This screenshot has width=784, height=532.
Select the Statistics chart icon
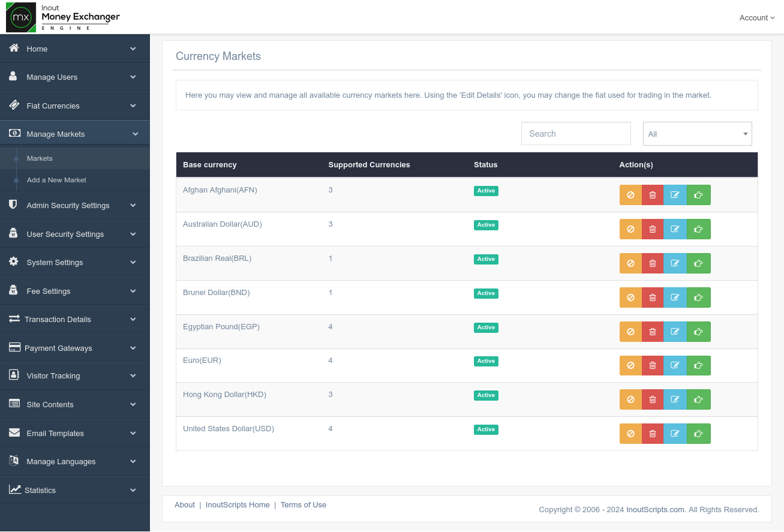(x=13, y=490)
